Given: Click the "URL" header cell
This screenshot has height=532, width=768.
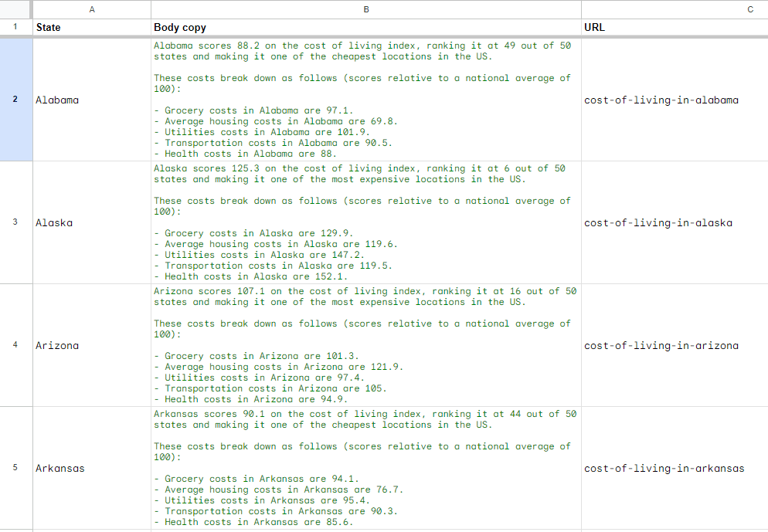Looking at the screenshot, I should coord(674,28).
